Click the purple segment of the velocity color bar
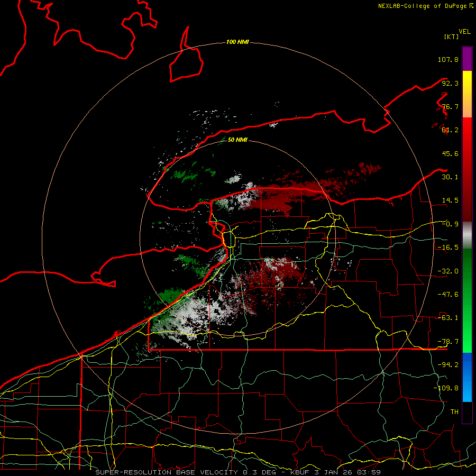Image resolution: width=476 pixels, height=476 pixels. point(467,59)
